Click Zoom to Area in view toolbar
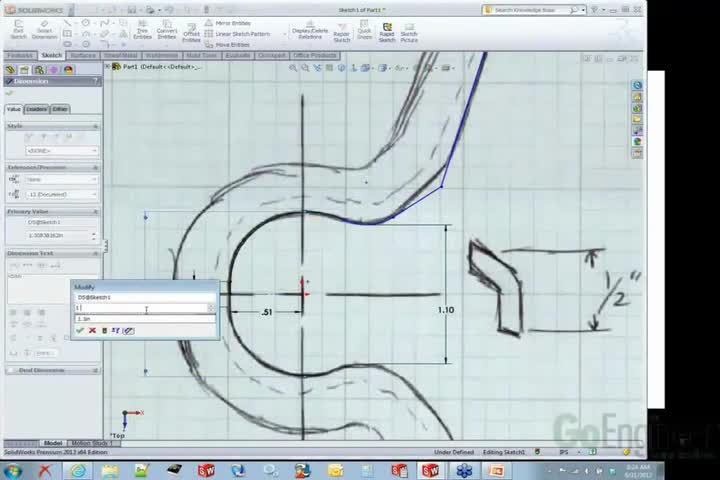This screenshot has width=720, height=480. click(x=305, y=68)
